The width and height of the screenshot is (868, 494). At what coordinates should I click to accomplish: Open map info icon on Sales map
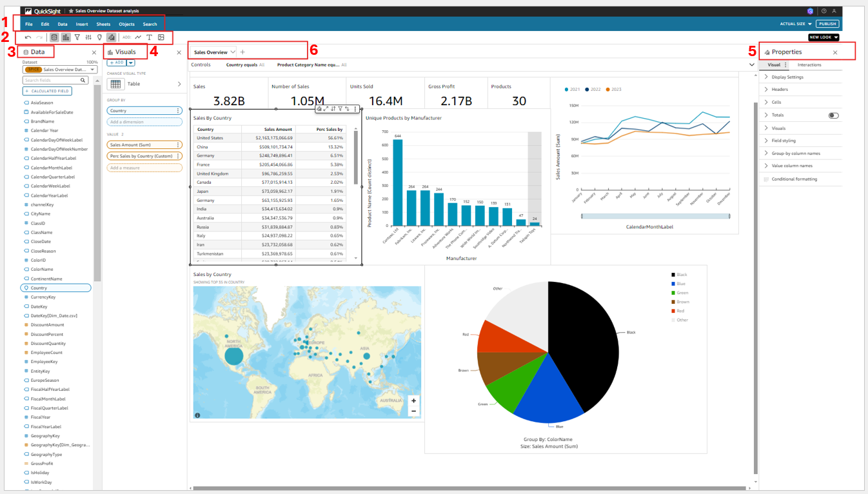pyautogui.click(x=197, y=415)
